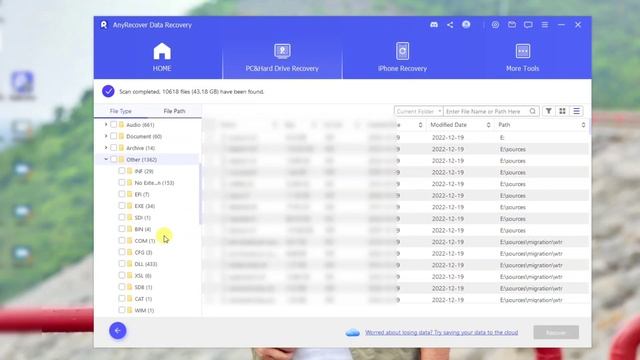Check the BIN (4) checkbox
640x360 pixels.
click(122, 229)
